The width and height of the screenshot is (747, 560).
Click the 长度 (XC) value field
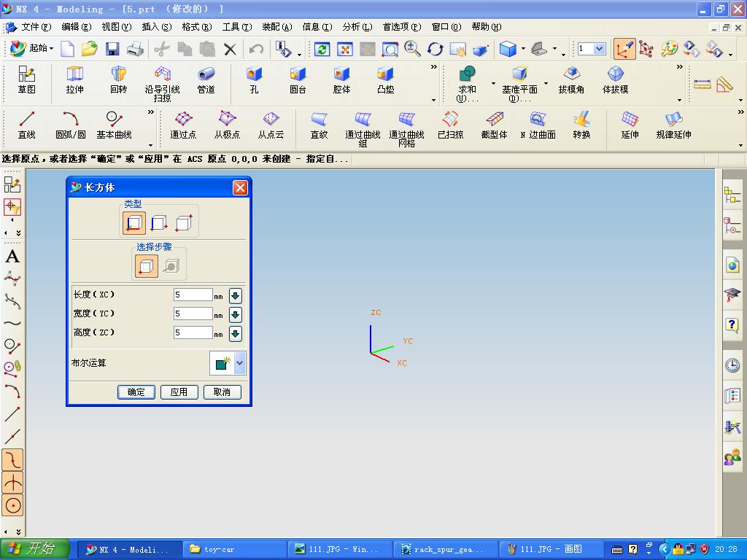click(x=193, y=295)
